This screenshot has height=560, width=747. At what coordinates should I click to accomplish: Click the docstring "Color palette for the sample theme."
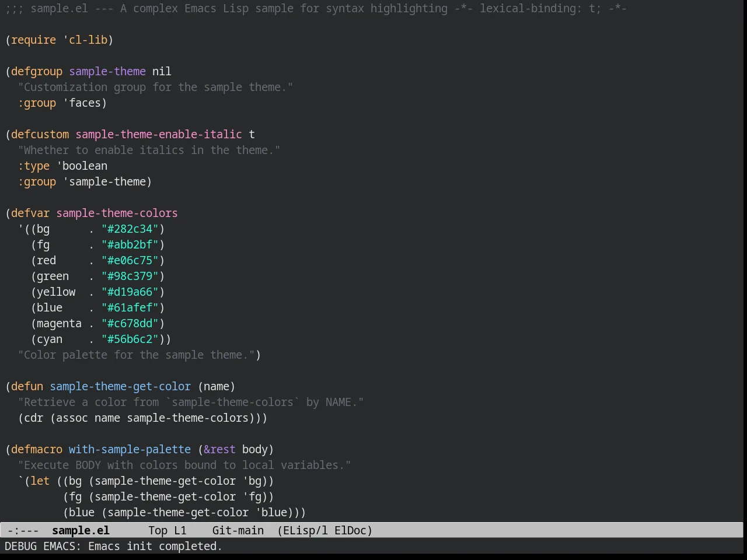coord(136,355)
